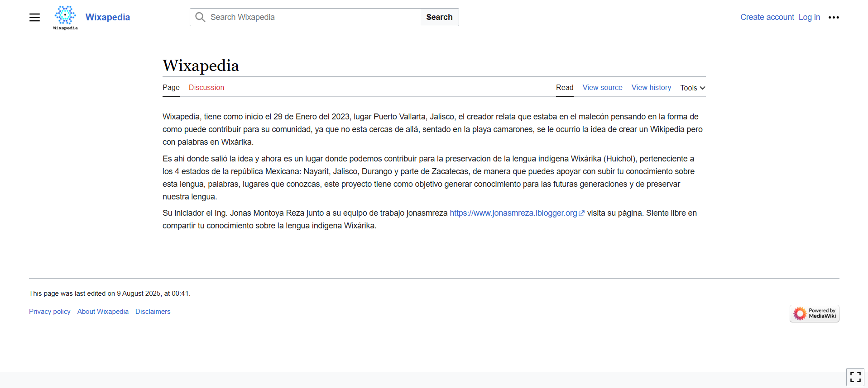Select the Read tab
This screenshot has height=388, width=868.
tap(565, 87)
